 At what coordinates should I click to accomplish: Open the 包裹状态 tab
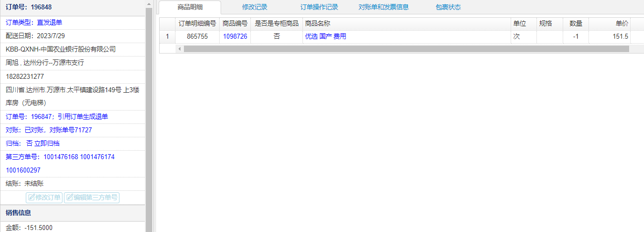coord(448,7)
